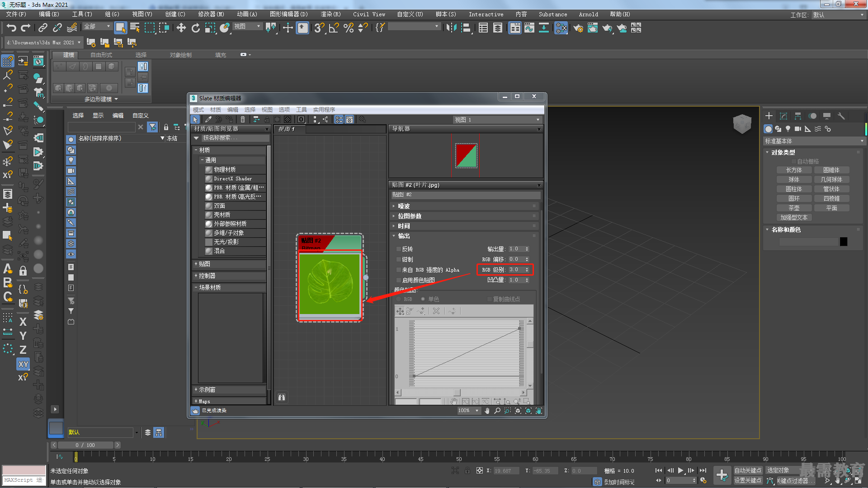Pick material from object eyedropper in Slate
The width and height of the screenshot is (868, 488).
[x=208, y=119]
